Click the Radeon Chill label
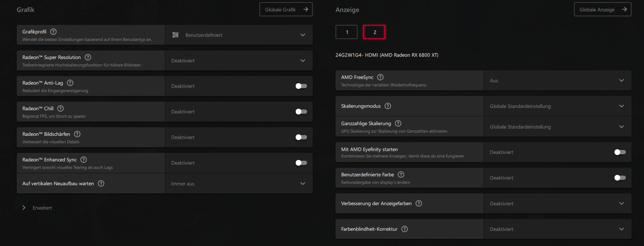Viewport: 644px width, 246px height. pos(38,108)
